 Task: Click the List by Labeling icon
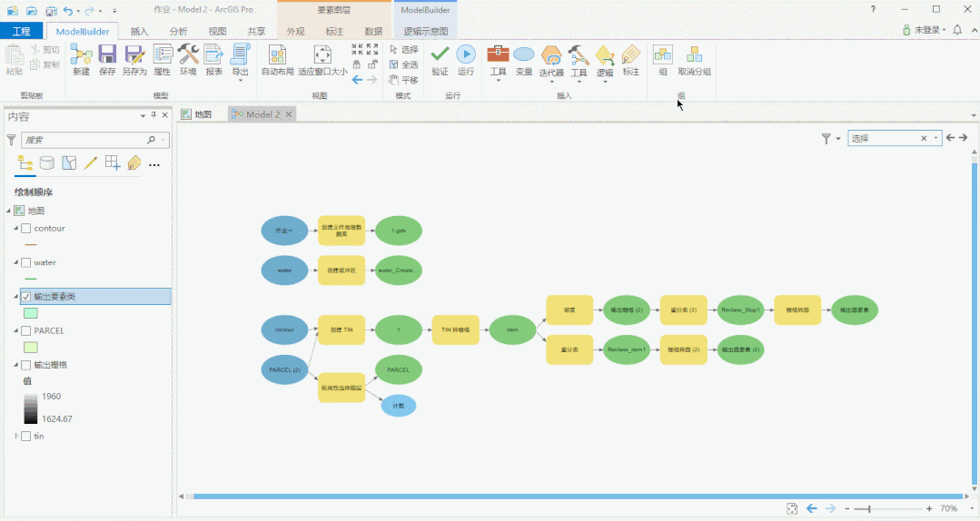134,163
